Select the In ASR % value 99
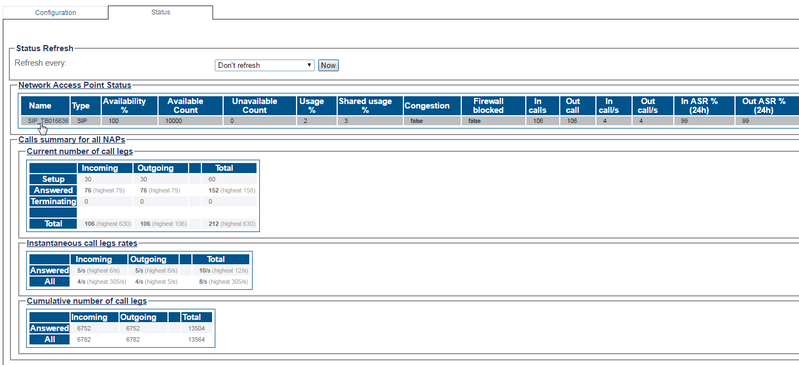Screen dimensions: 799x365 [683, 121]
